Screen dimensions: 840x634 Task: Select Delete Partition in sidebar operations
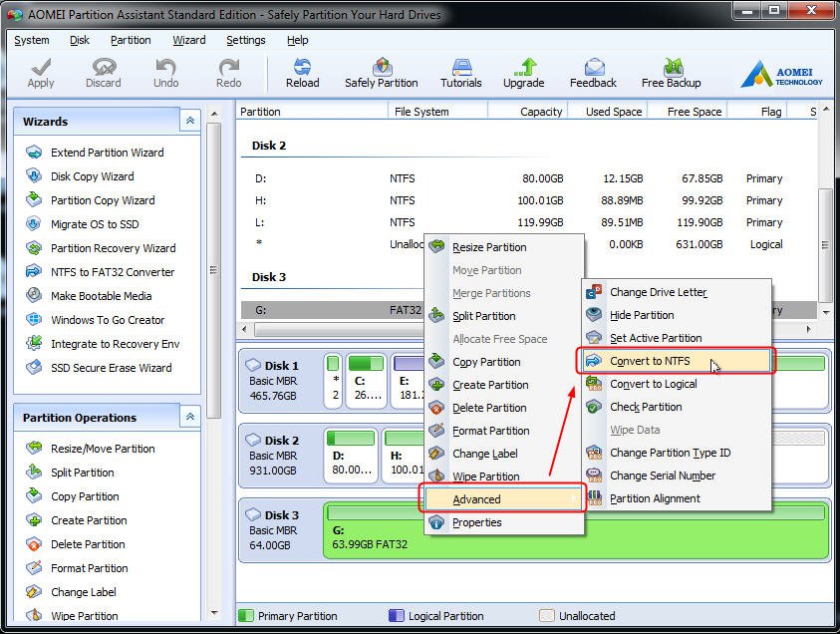point(88,544)
